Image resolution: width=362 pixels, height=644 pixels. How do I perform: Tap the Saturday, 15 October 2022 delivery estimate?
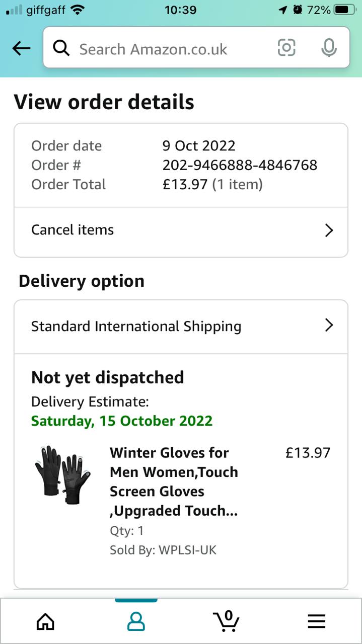pyautogui.click(x=122, y=421)
